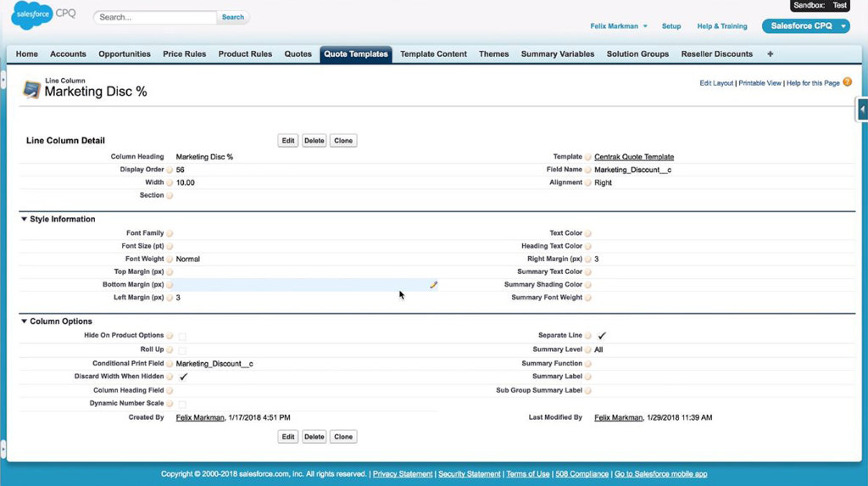Open the Setup link
Image resolution: width=868 pixels, height=486 pixels.
pos(671,26)
